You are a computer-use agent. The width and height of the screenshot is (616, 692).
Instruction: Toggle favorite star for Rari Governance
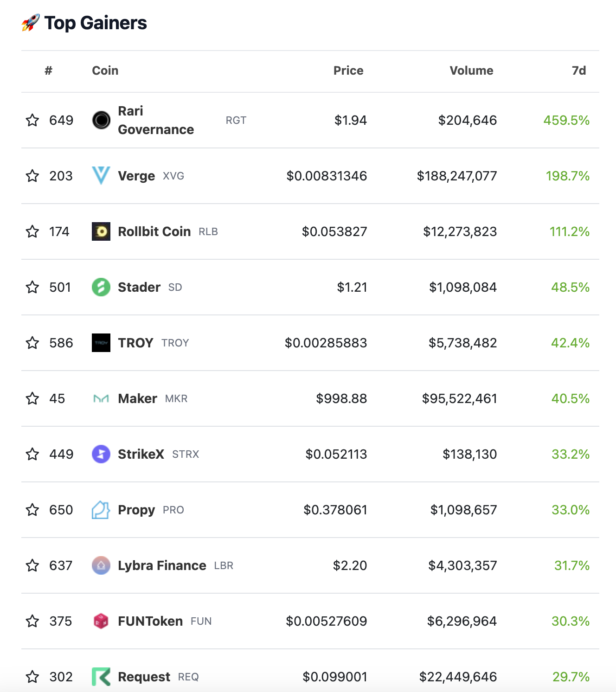click(32, 120)
